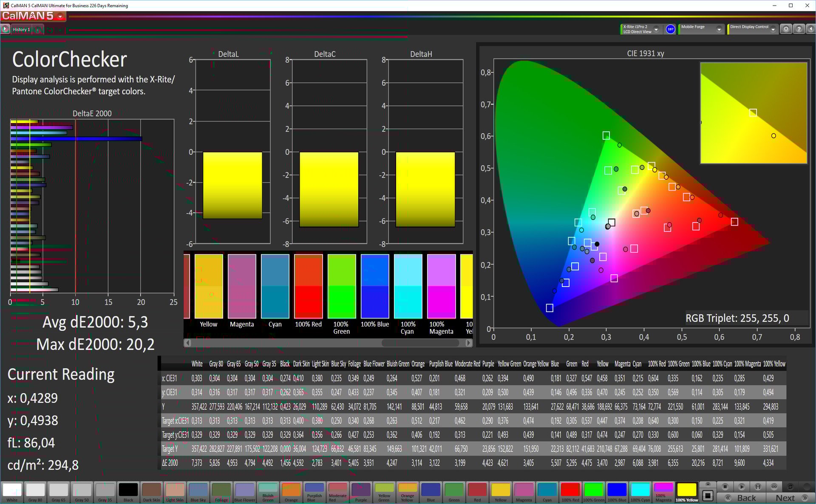Select the Blue Sky swatch
Viewport: 816px width, 504px height.
point(198,493)
